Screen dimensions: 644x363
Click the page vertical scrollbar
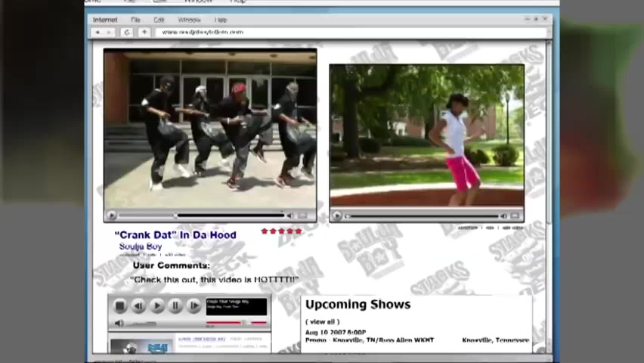549,195
